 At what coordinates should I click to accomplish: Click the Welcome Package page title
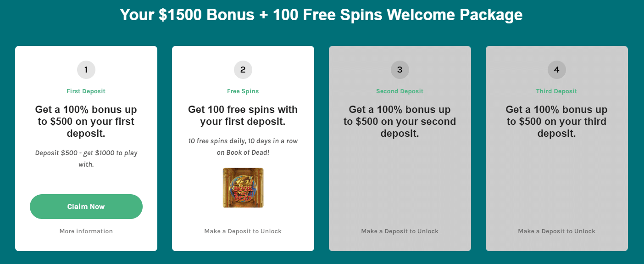coord(322,15)
